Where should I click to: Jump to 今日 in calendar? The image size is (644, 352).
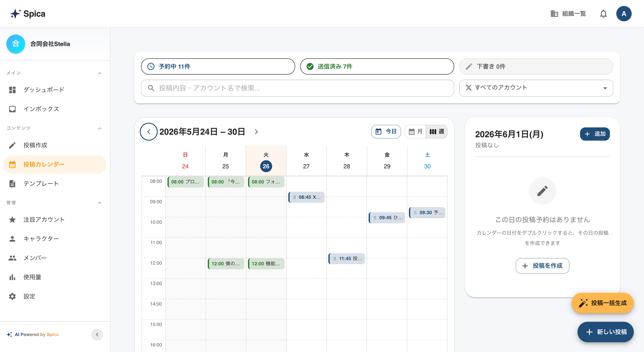tap(386, 132)
